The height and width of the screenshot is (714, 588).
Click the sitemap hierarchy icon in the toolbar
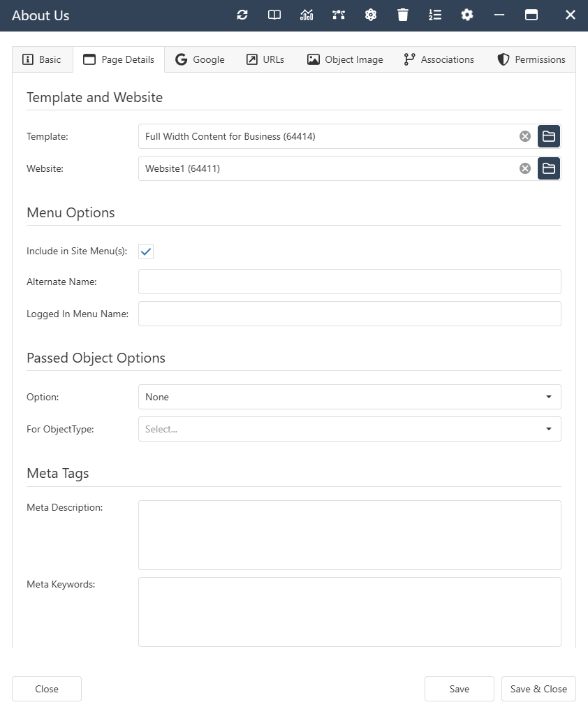coord(338,15)
